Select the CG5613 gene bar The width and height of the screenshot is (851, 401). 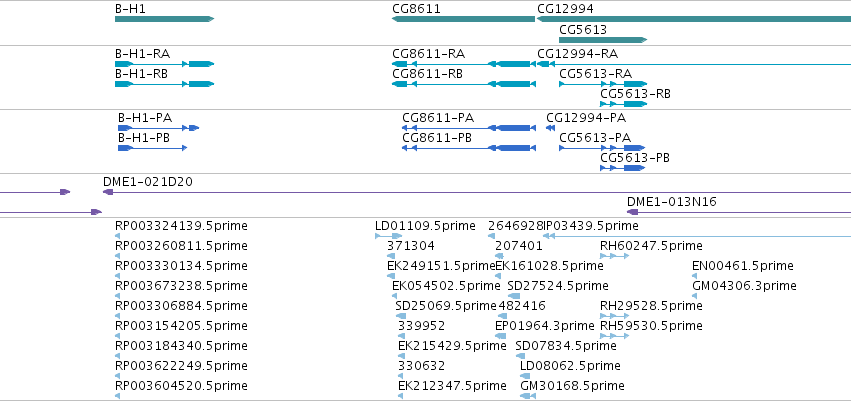click(603, 40)
